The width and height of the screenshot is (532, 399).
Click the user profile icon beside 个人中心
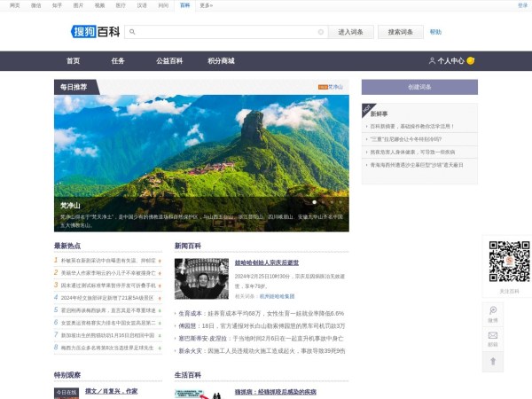coord(432,61)
